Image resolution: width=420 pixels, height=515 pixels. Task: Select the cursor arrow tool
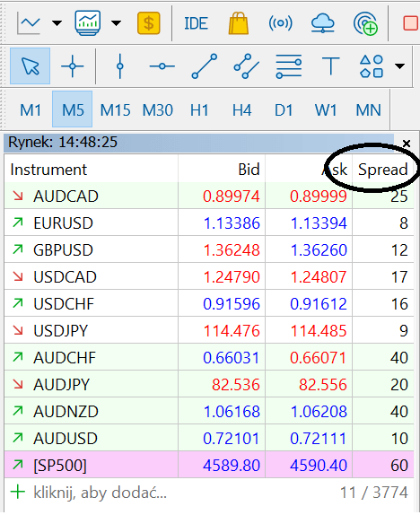pos(30,66)
